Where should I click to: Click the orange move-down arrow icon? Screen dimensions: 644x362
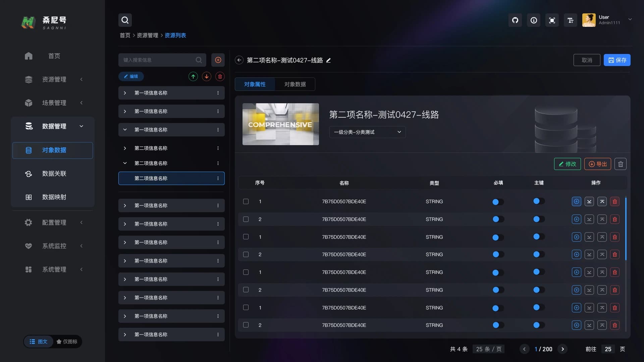tap(207, 76)
